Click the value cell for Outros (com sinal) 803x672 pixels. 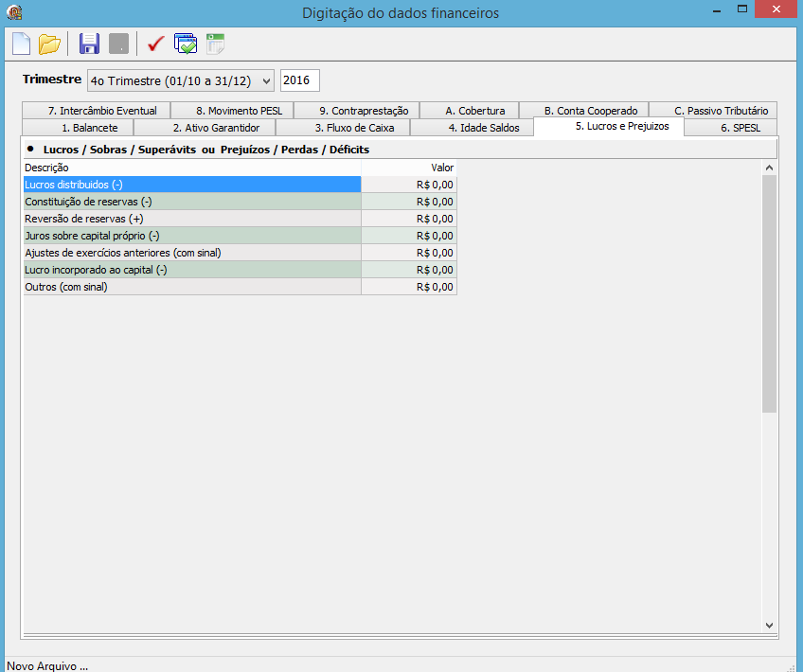(x=409, y=287)
